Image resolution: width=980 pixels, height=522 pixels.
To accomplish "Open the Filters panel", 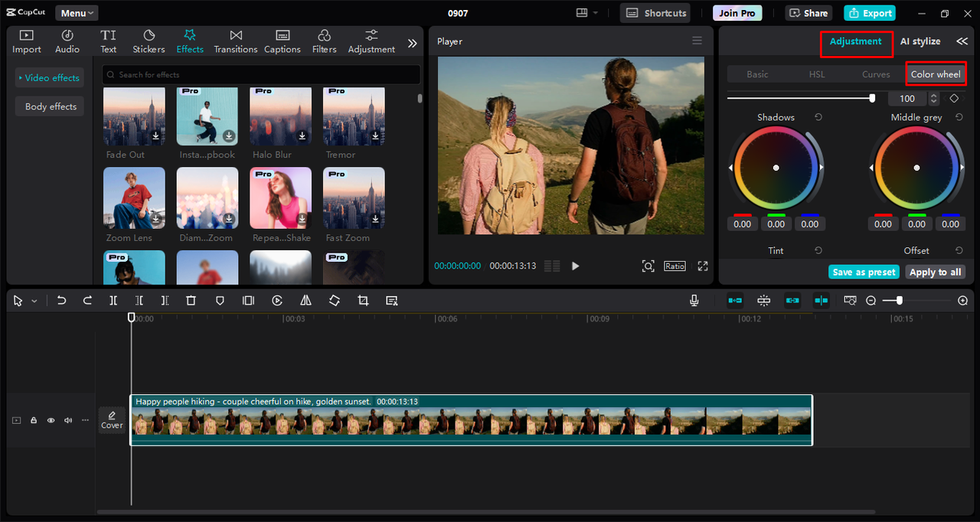I will (x=325, y=41).
